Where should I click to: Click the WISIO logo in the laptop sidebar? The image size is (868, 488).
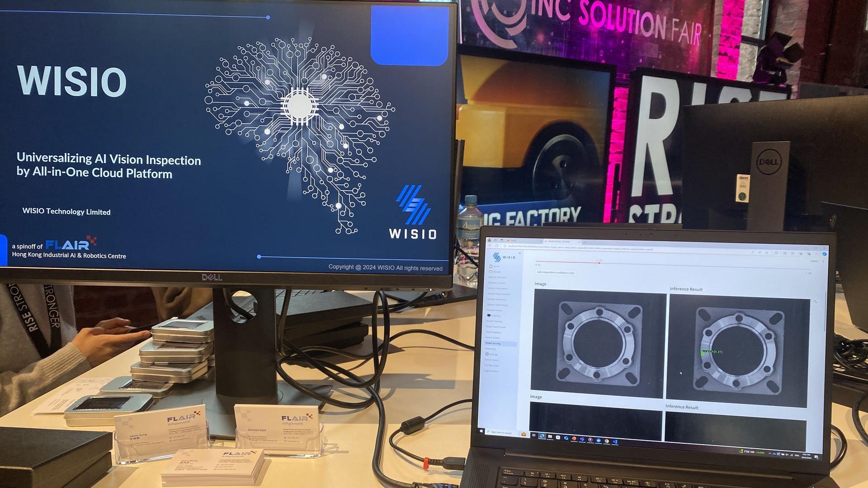pyautogui.click(x=504, y=257)
